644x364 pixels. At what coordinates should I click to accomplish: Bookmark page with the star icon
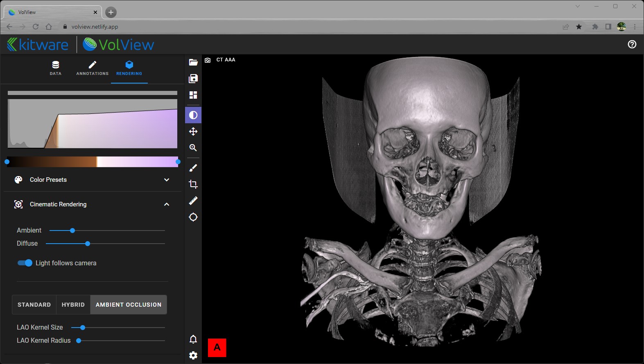click(579, 27)
